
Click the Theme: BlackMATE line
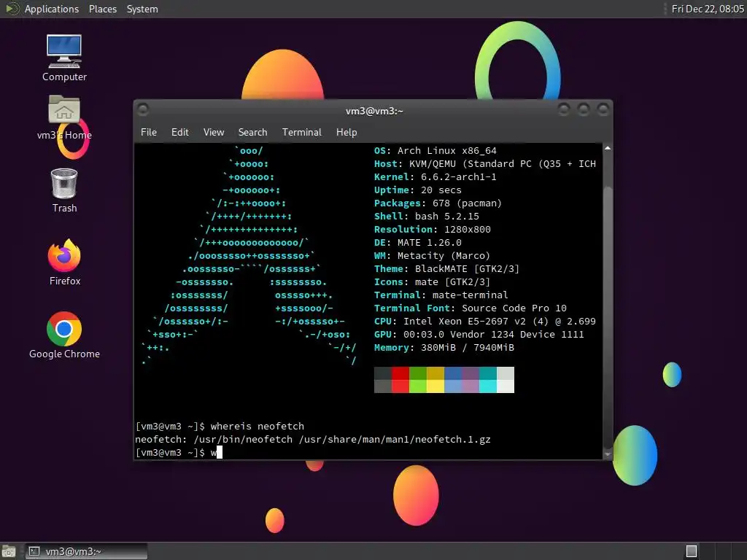tap(446, 268)
